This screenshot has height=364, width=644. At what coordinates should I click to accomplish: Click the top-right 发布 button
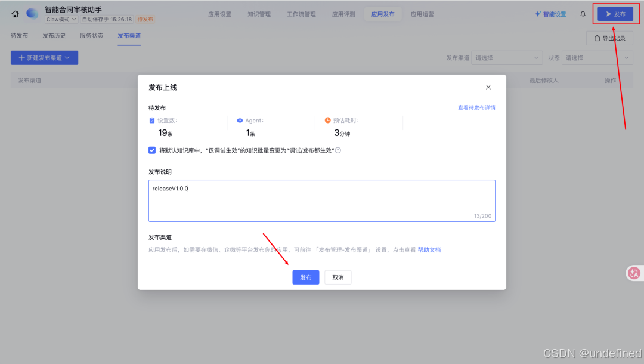tap(615, 14)
